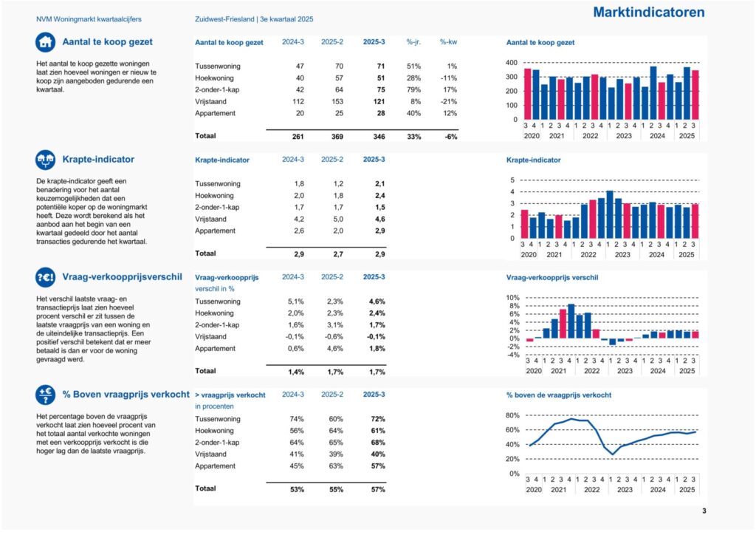Select the -6% quarterly change total value
The image size is (756, 535).
point(450,137)
